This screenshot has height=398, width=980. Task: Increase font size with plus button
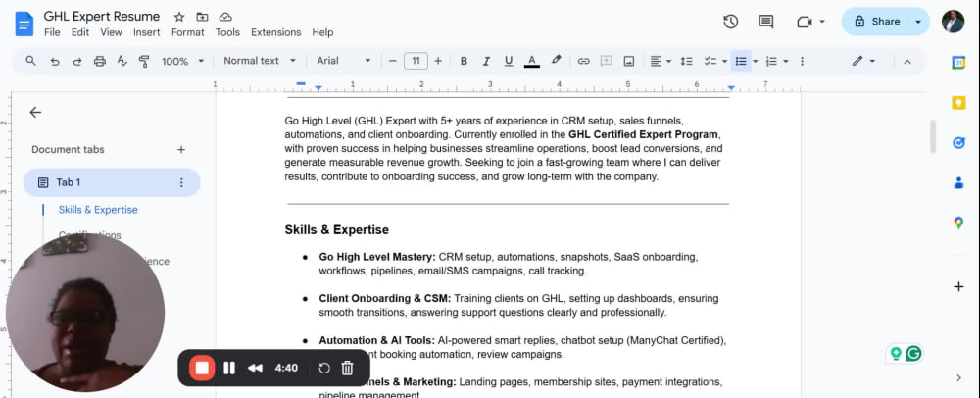pos(438,61)
